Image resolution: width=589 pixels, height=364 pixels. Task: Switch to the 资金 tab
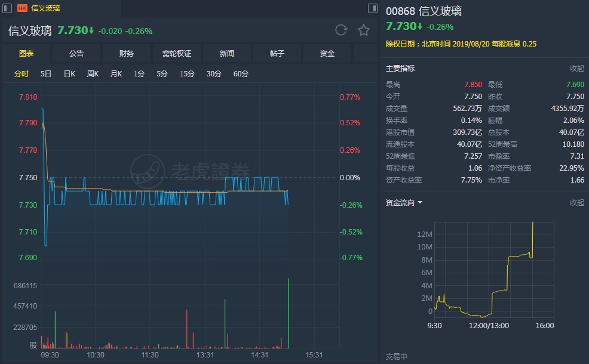[327, 53]
